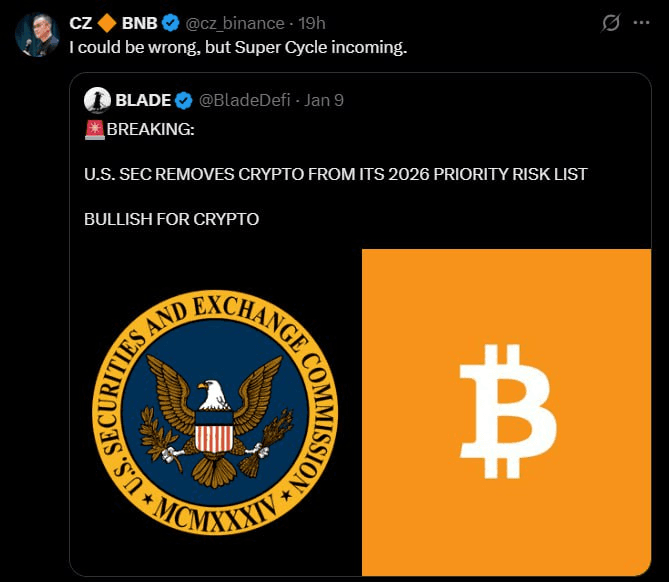
Task: Click the "BULLISH FOR CRYPTO" line
Action: (171, 218)
